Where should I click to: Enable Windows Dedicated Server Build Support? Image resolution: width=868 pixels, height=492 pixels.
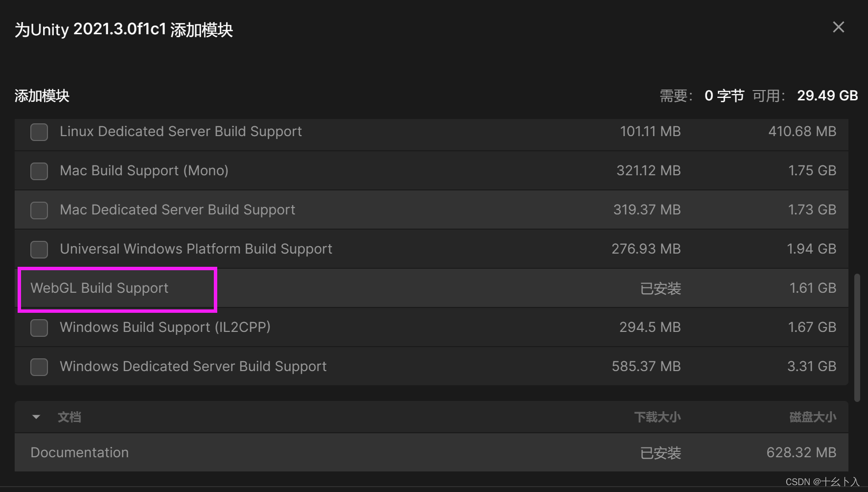[39, 367]
